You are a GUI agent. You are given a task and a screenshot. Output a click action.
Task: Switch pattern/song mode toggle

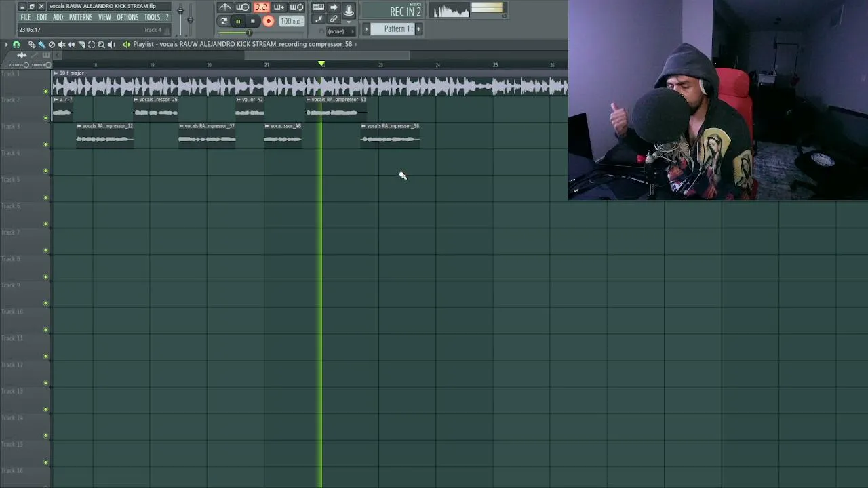[224, 21]
